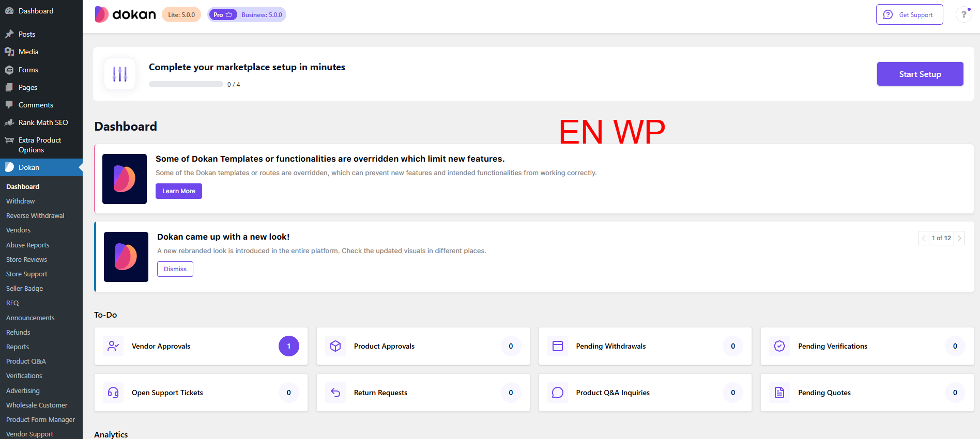Click the marketplace setup sliders icon
The width and height of the screenshot is (980, 439).
point(120,74)
